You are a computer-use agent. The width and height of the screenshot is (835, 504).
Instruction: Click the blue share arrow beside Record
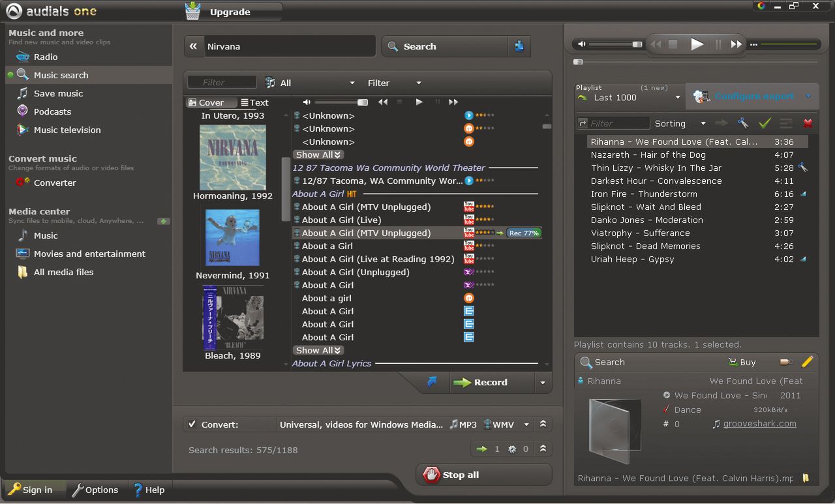tap(432, 383)
